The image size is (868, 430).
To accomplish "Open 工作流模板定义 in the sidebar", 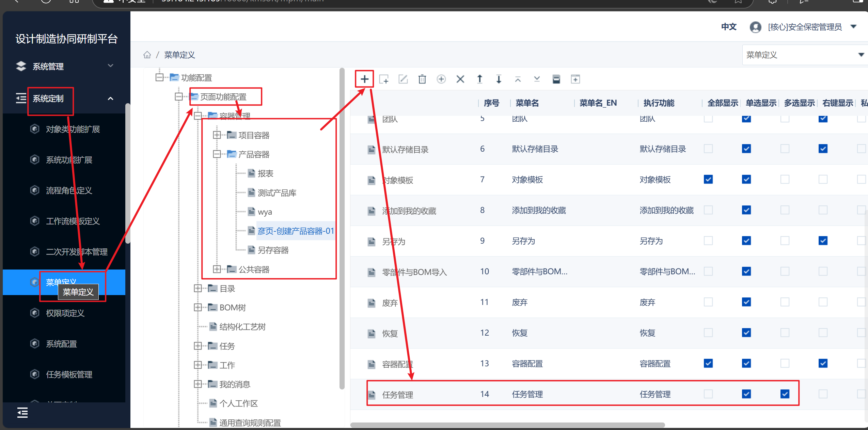I will coord(73,221).
